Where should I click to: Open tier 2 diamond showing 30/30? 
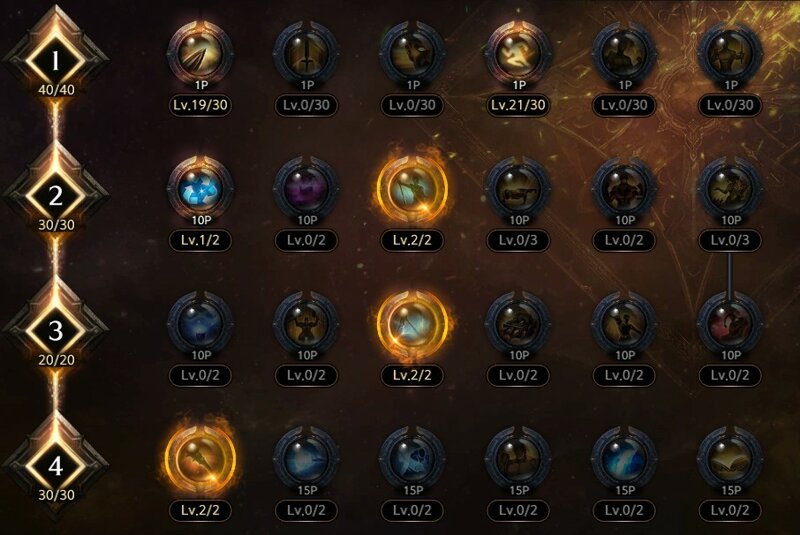(x=56, y=196)
